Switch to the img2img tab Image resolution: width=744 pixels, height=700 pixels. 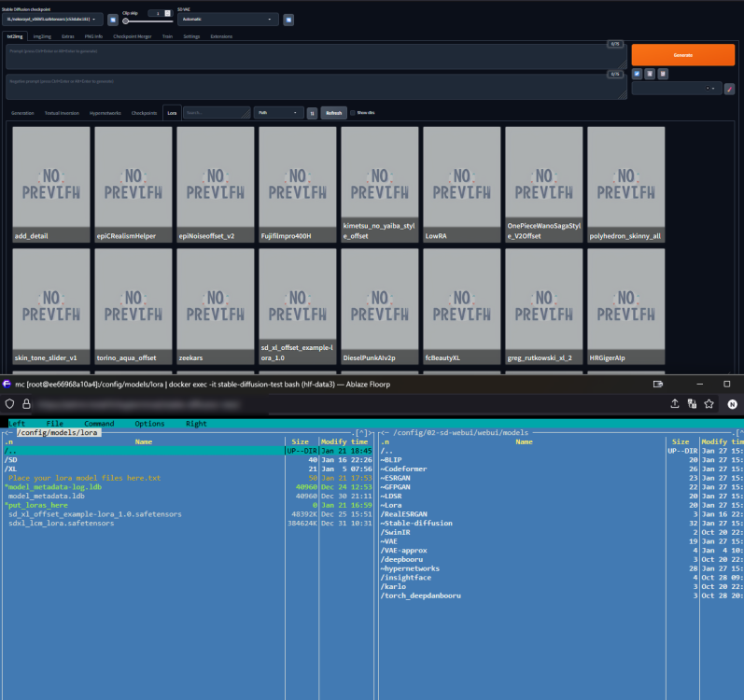click(42, 36)
